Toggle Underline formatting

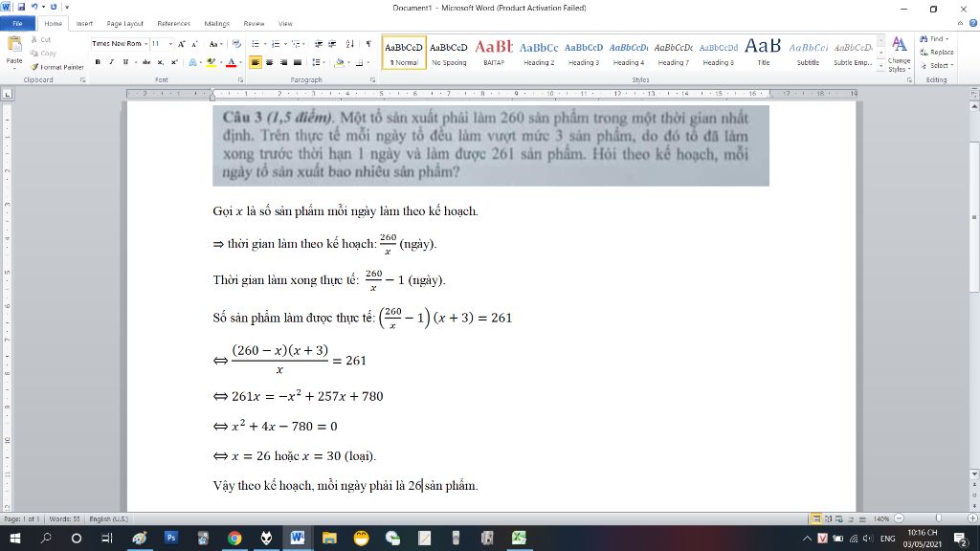coord(125,62)
